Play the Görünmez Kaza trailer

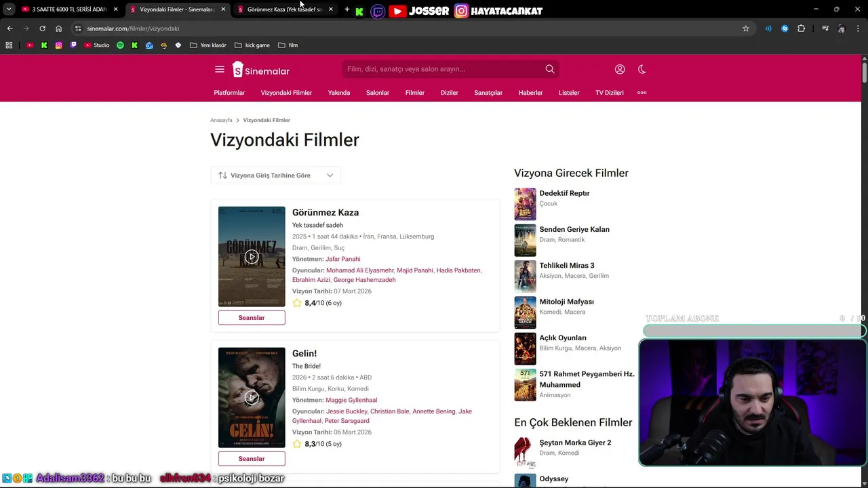(x=252, y=256)
